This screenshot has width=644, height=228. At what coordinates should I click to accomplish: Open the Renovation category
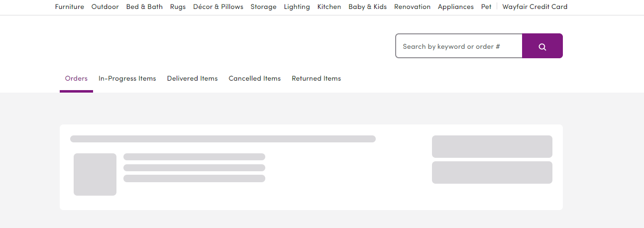413,7
